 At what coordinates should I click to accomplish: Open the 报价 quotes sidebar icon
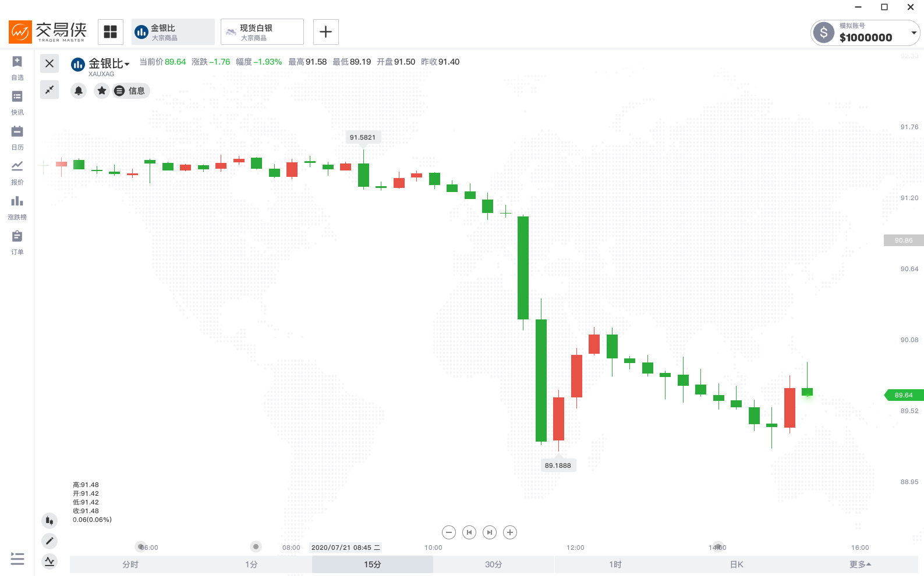tap(17, 173)
